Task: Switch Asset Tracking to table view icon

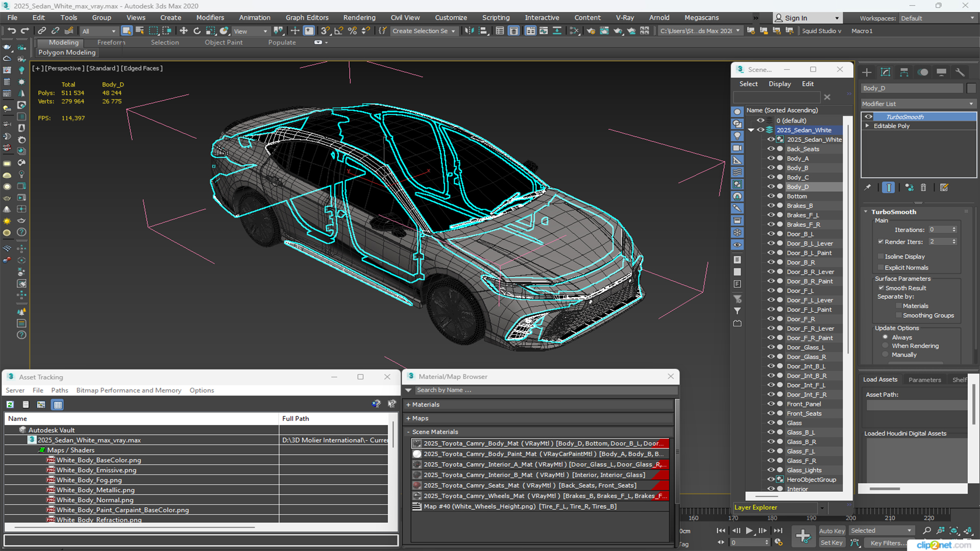Action: [58, 405]
